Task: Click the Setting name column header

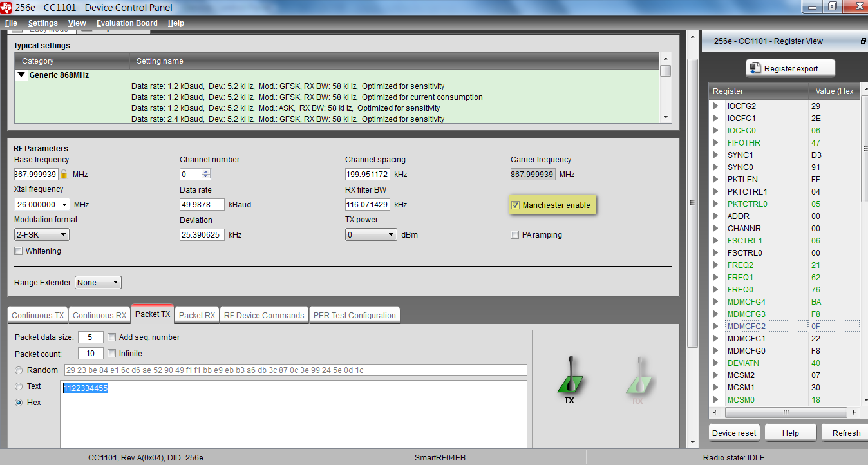Action: coord(395,61)
